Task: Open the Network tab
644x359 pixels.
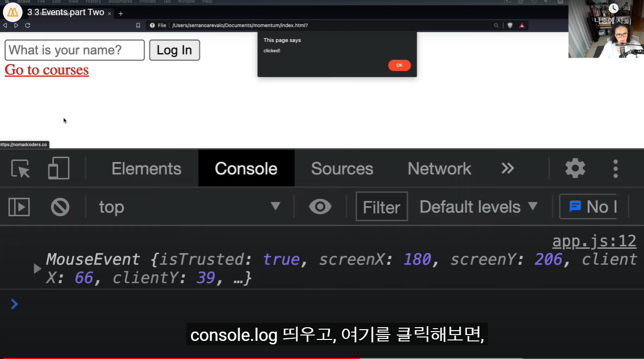Action: point(439,169)
